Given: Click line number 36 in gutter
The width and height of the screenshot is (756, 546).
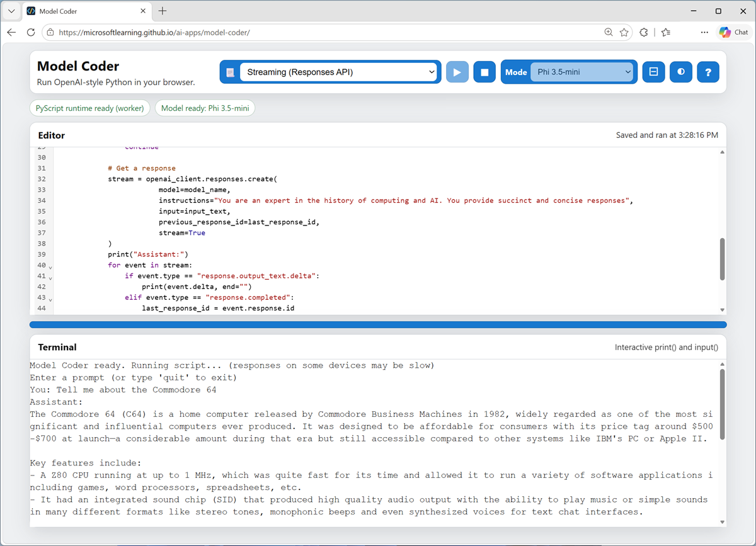Looking at the screenshot, I should coord(42,222).
